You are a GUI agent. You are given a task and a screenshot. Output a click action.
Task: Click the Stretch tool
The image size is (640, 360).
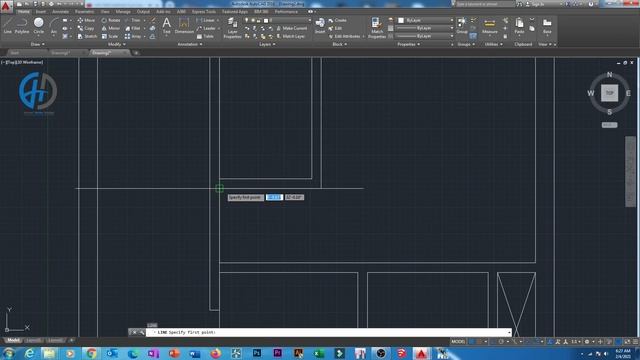87,36
